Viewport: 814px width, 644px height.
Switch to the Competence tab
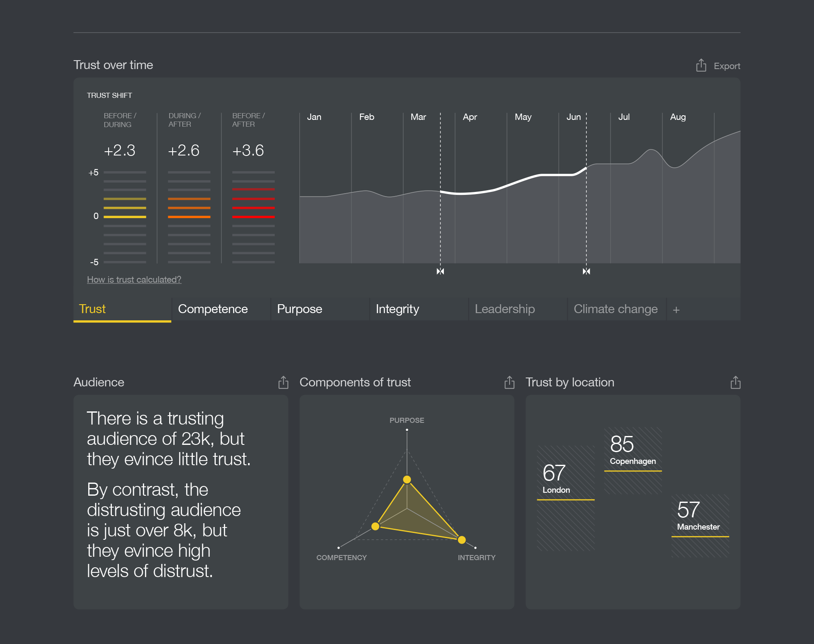(x=213, y=309)
